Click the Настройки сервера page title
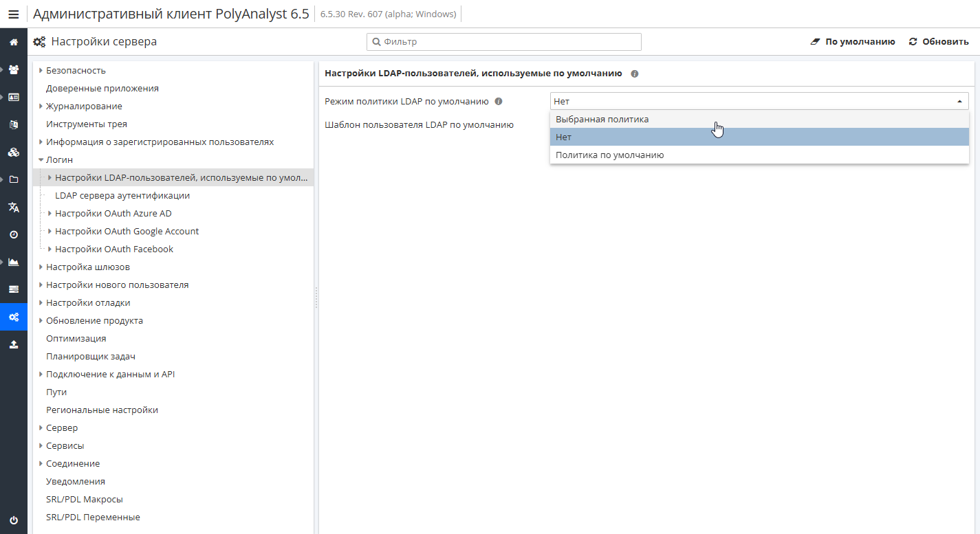 (x=104, y=41)
